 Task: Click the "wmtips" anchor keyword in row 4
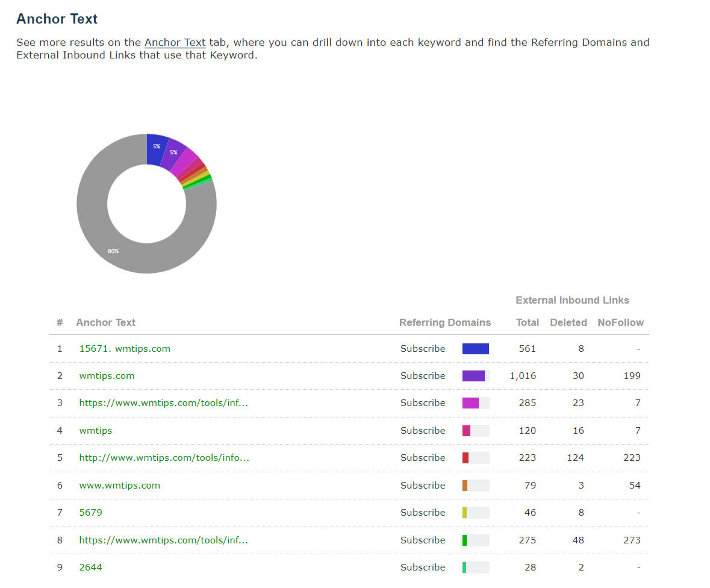click(x=95, y=430)
